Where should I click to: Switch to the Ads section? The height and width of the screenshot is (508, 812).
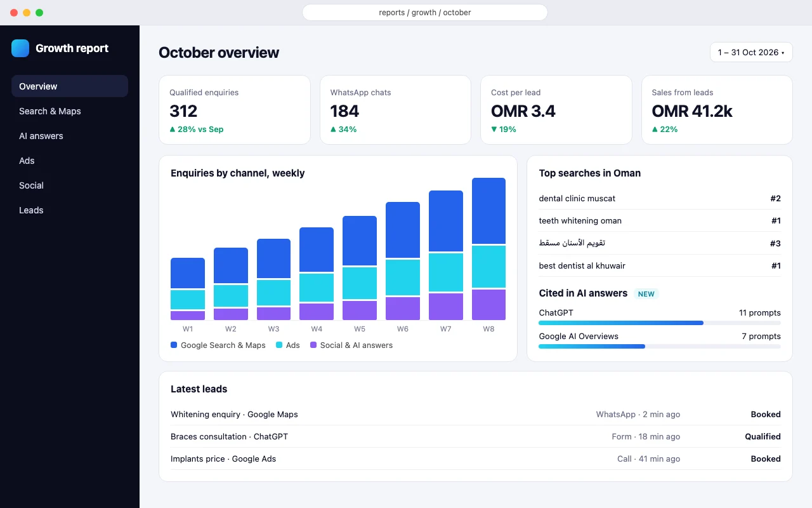click(x=70, y=161)
